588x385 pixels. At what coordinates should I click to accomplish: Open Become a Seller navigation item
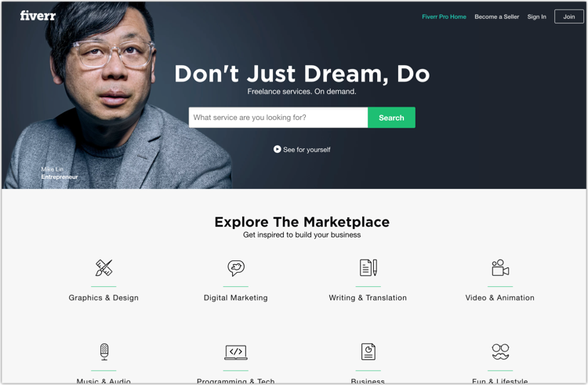point(496,17)
